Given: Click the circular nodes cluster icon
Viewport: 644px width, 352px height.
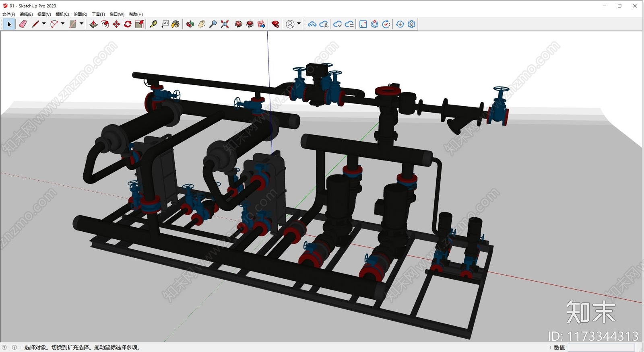Looking at the screenshot, I should [x=375, y=25].
